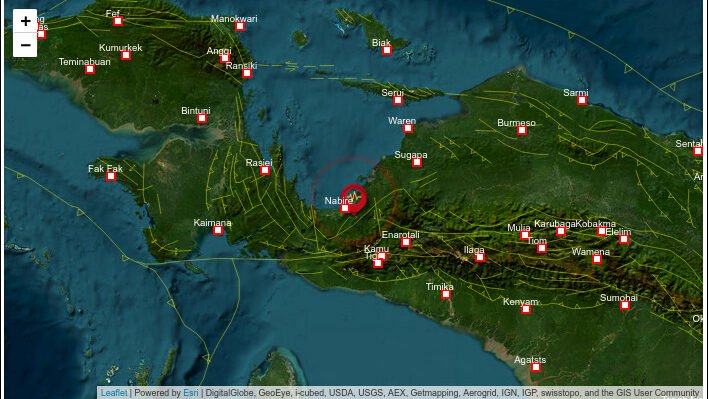The image size is (708, 399).
Task: Open the Esri attribution link
Action: (x=191, y=393)
